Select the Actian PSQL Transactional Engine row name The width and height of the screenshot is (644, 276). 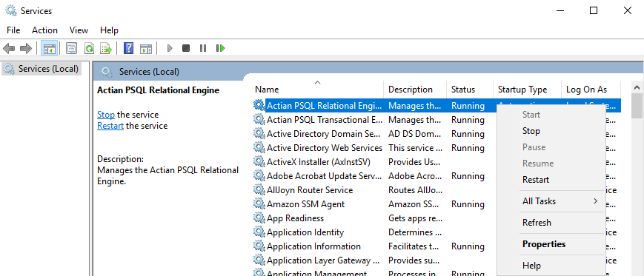click(325, 120)
